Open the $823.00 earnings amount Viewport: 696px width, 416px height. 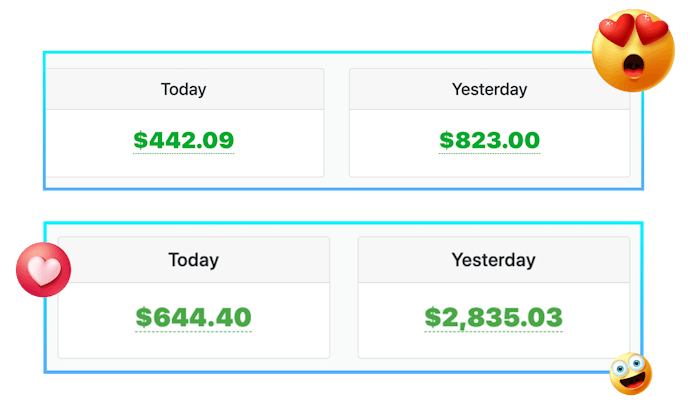tap(489, 141)
